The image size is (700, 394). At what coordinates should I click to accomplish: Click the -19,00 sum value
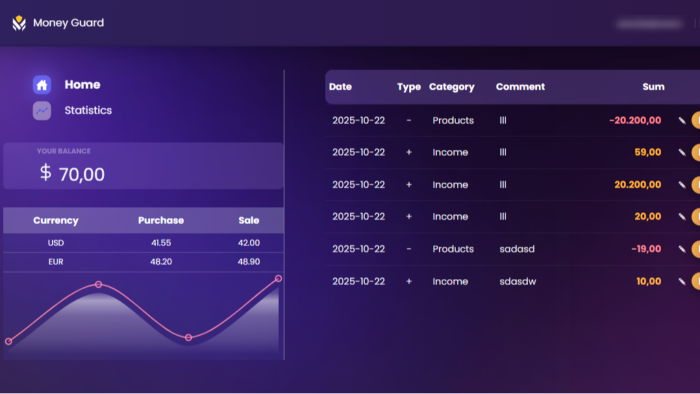tap(646, 249)
